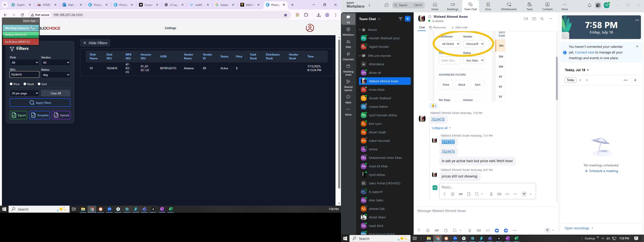Viewport: 644px width, 242px height.
Task: Search in Waleed chat conversation
Action: tap(542, 19)
